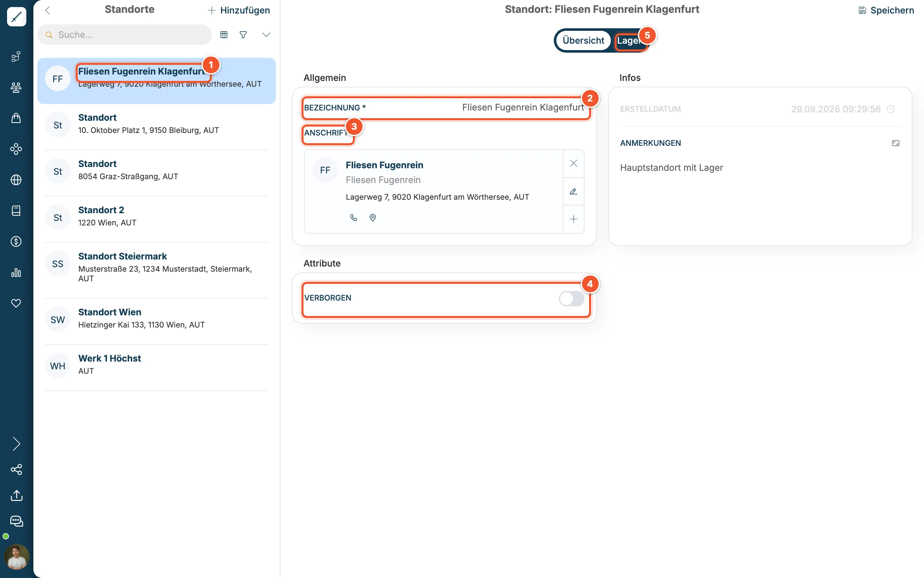Add another address with the plus icon

(574, 219)
